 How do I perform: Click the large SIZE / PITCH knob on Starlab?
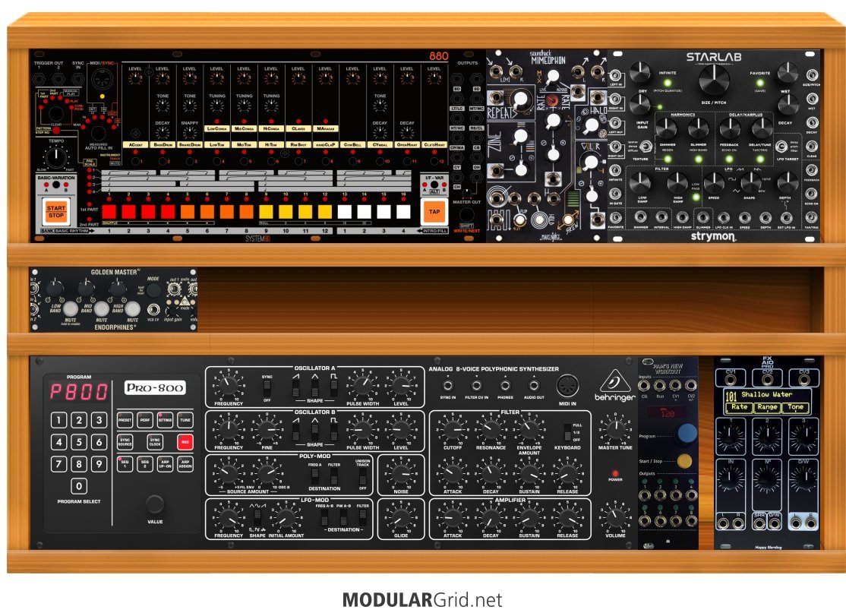pos(713,80)
